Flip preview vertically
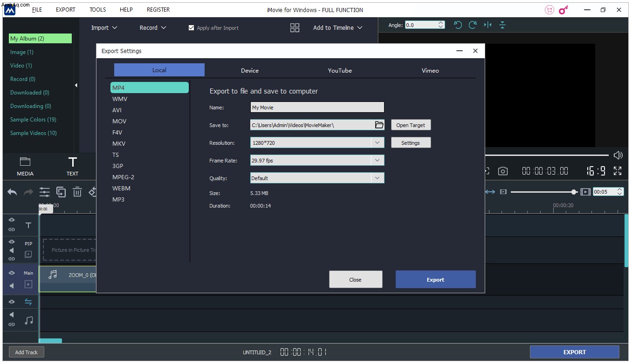The image size is (632, 364). coord(502,25)
